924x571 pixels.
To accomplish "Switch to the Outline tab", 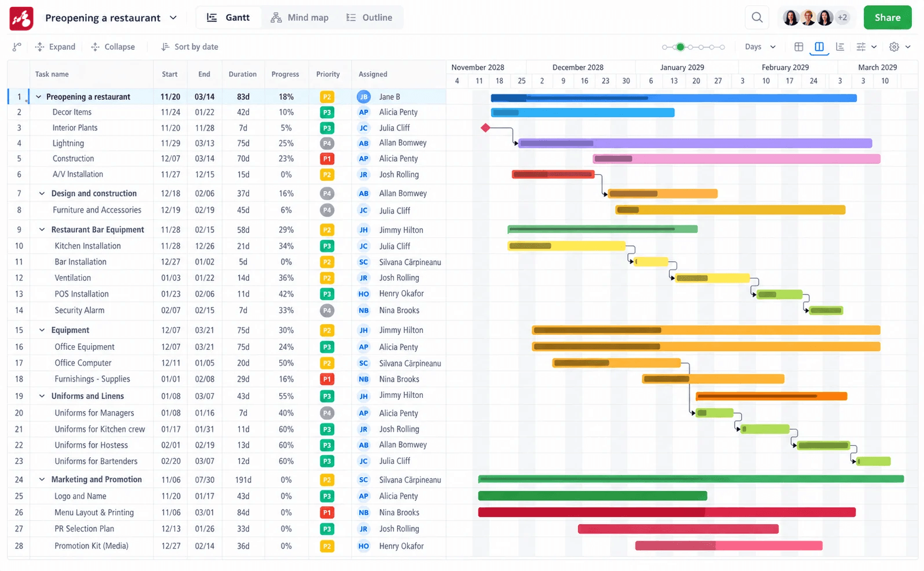I will click(369, 17).
